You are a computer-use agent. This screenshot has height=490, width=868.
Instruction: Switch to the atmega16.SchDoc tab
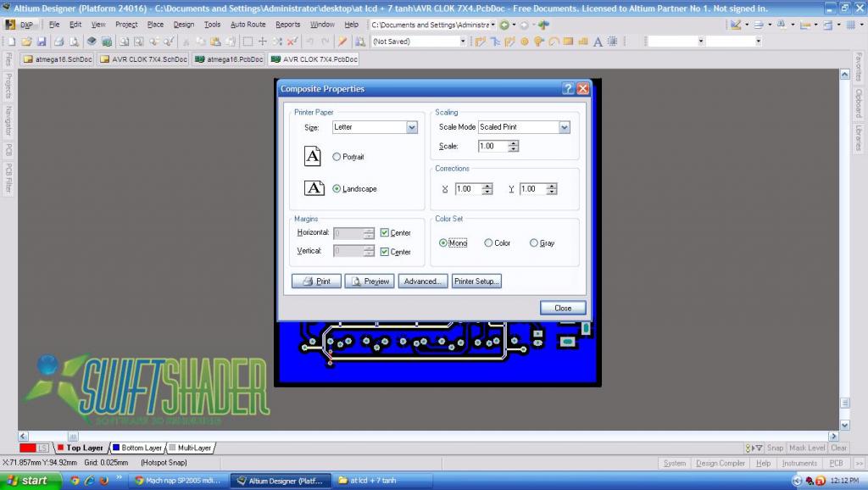pyautogui.click(x=58, y=59)
